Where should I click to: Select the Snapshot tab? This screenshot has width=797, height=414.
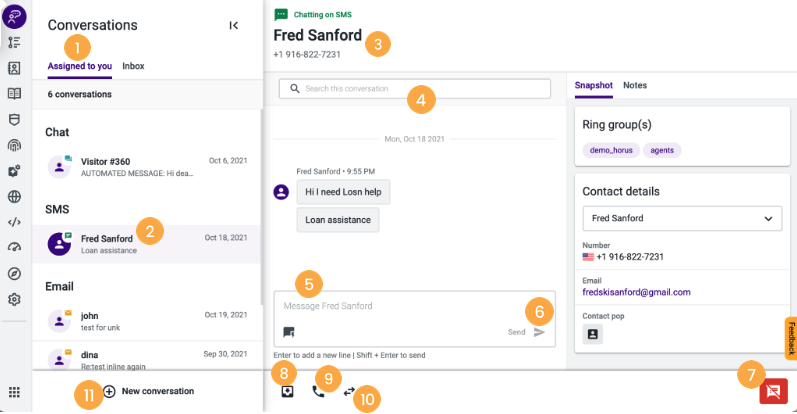(593, 85)
